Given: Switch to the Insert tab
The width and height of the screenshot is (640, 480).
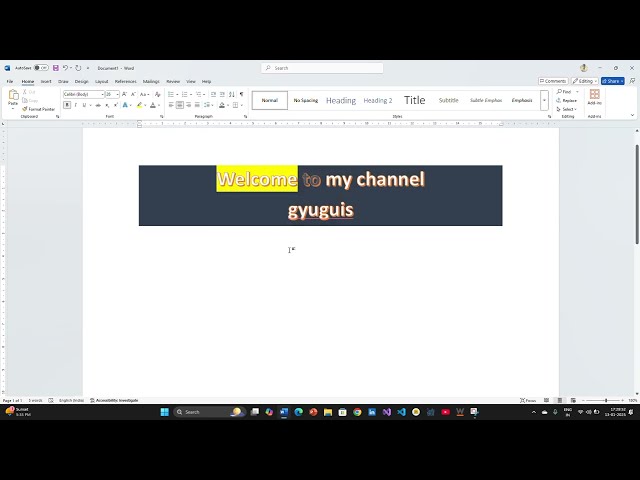Looking at the screenshot, I should coord(46,81).
